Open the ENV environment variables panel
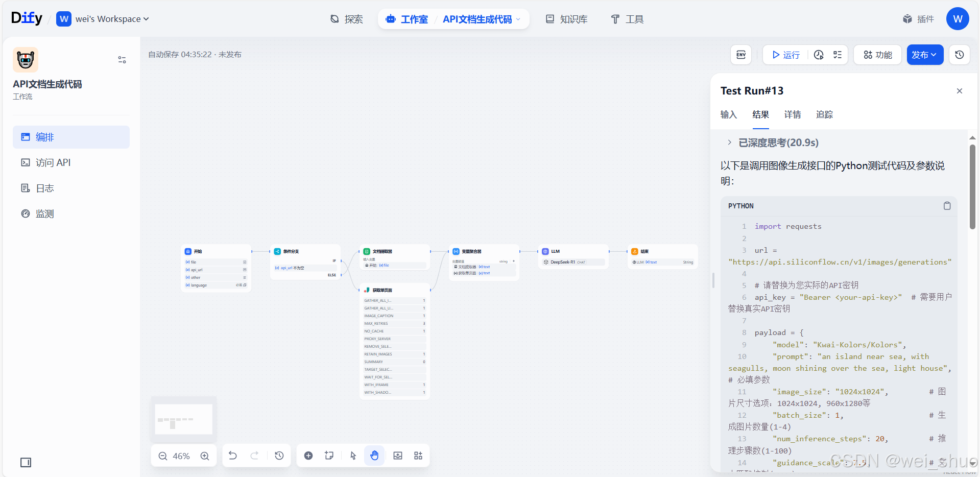The height and width of the screenshot is (477, 980). (740, 55)
